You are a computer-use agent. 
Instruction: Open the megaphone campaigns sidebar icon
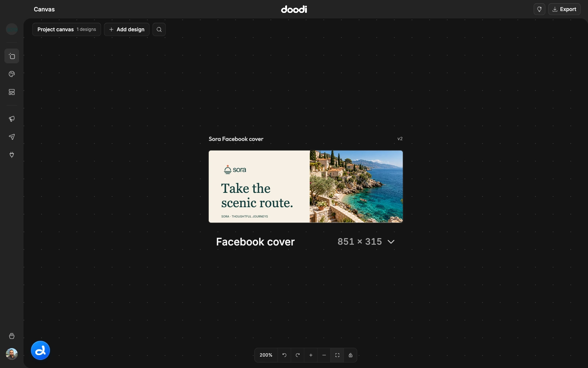[12, 119]
